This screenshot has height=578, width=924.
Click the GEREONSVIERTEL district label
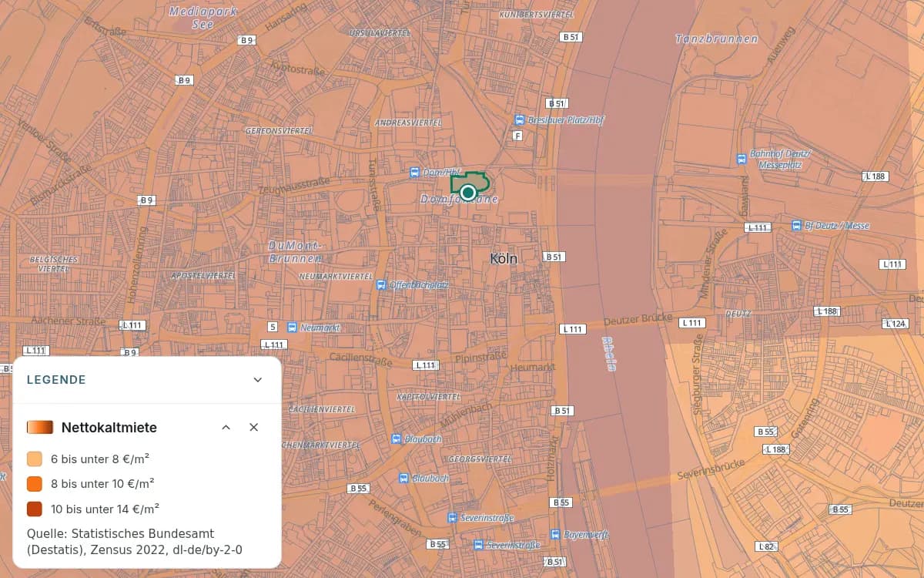(x=279, y=131)
